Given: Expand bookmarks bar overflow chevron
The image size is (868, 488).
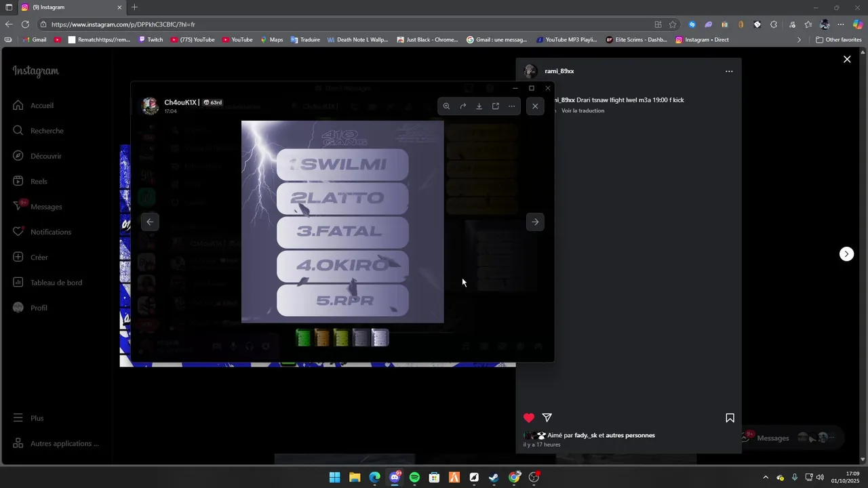Looking at the screenshot, I should [x=799, y=40].
